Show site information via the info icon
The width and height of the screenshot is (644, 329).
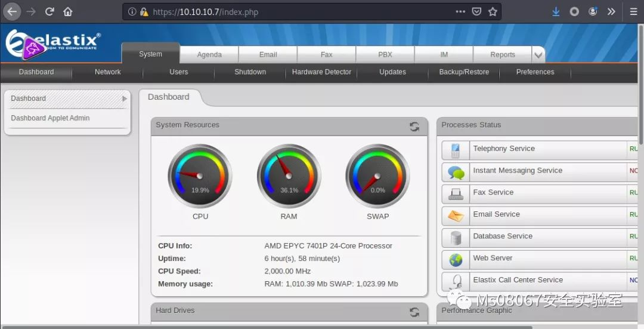coord(132,11)
